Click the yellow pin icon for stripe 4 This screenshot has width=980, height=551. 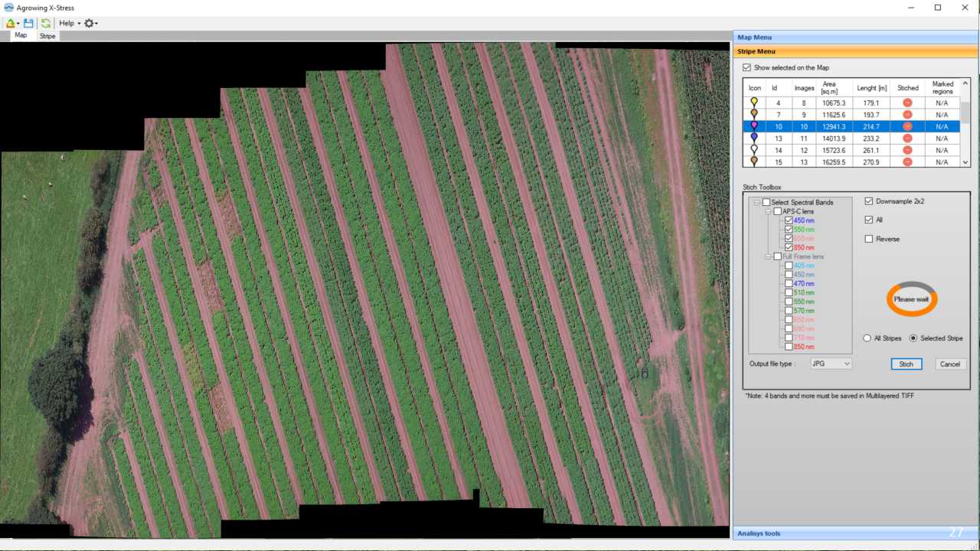[754, 103]
